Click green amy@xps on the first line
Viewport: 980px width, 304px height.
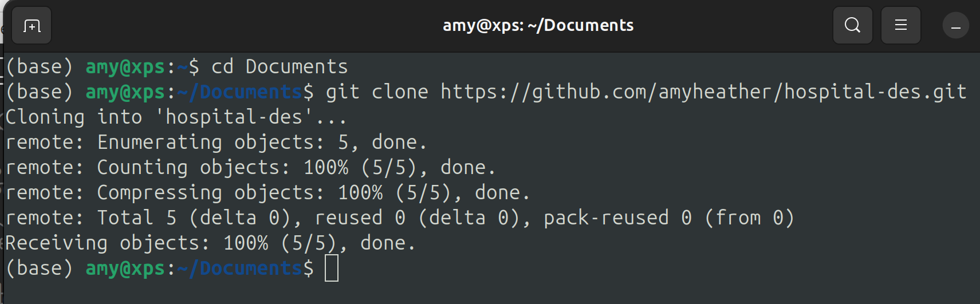tap(125, 67)
